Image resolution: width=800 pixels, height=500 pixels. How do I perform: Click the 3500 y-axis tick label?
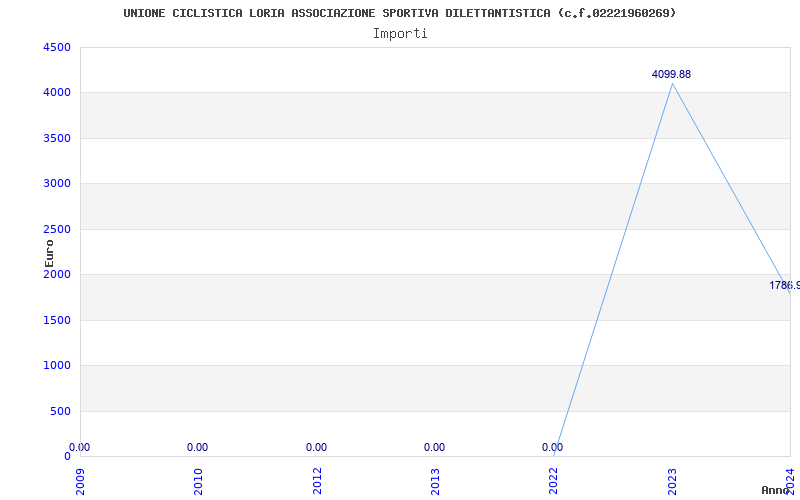57,138
